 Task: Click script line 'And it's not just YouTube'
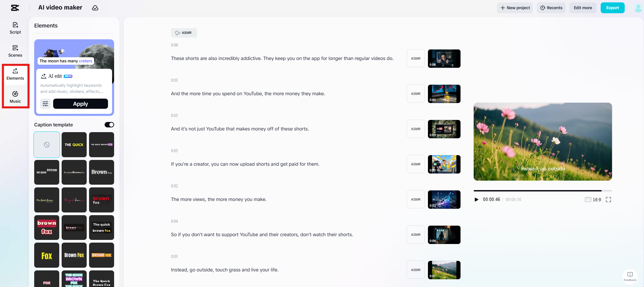coord(240,129)
